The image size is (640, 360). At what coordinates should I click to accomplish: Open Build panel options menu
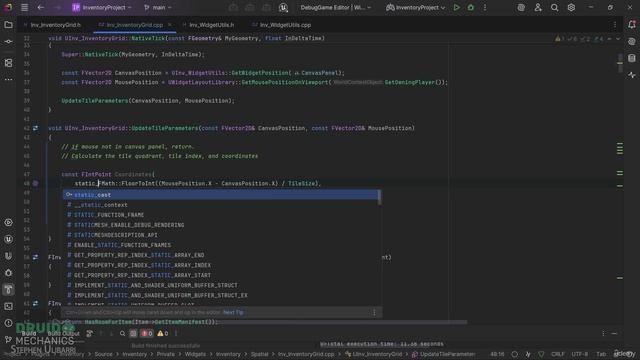(603, 333)
